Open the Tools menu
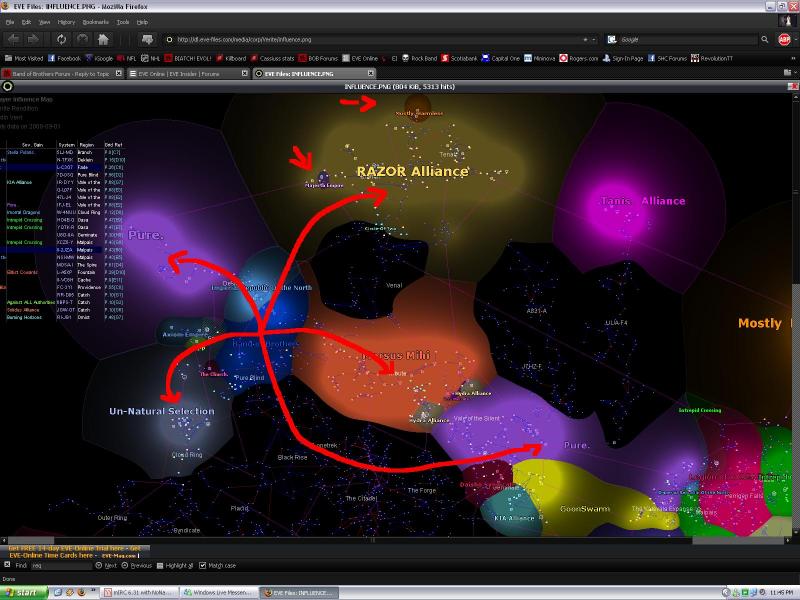This screenshot has width=800, height=600. 123,22
